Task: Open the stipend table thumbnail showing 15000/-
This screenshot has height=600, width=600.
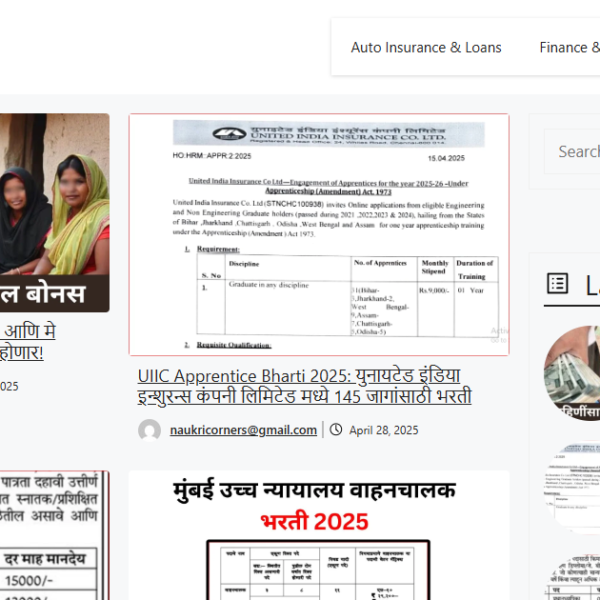Action: point(55,535)
